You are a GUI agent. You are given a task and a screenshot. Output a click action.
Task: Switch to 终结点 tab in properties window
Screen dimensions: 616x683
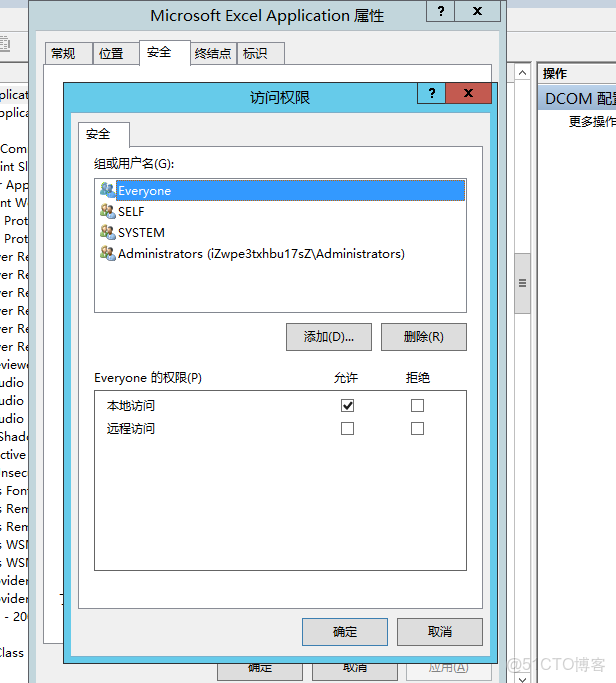[x=213, y=54]
